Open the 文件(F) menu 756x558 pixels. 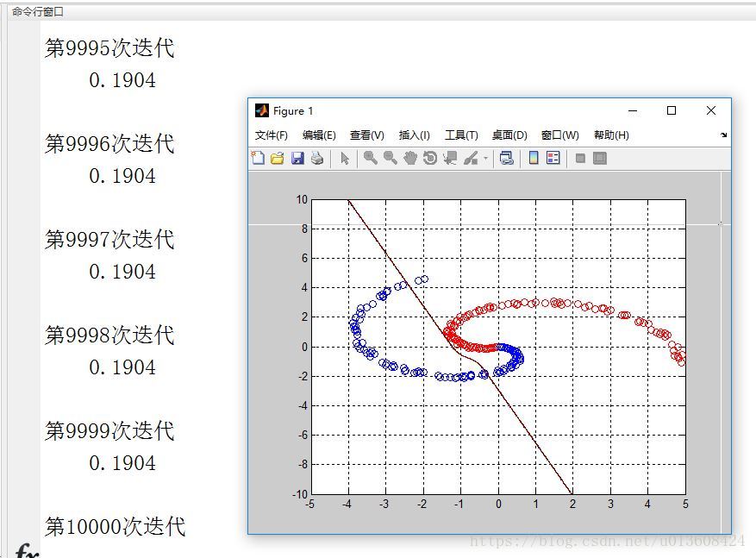(x=274, y=135)
